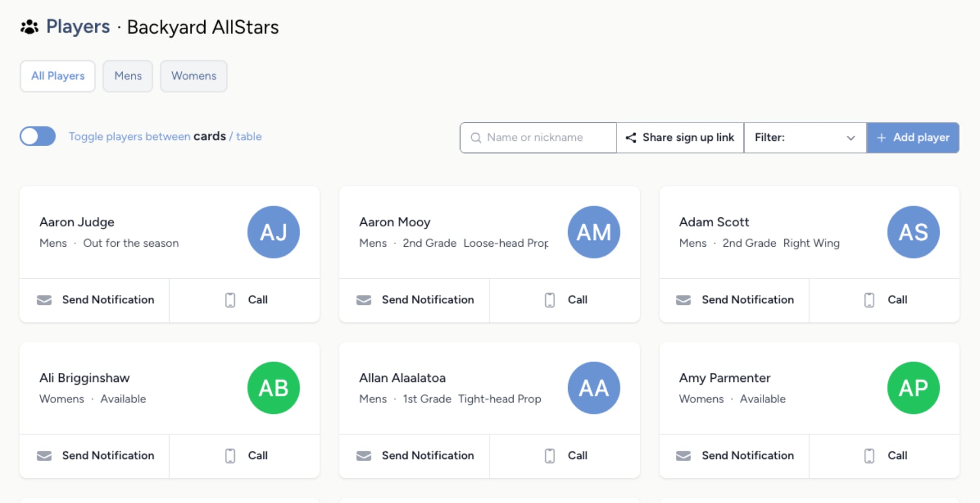Click the plus icon on Add player
This screenshot has width=980, height=503.
click(881, 138)
